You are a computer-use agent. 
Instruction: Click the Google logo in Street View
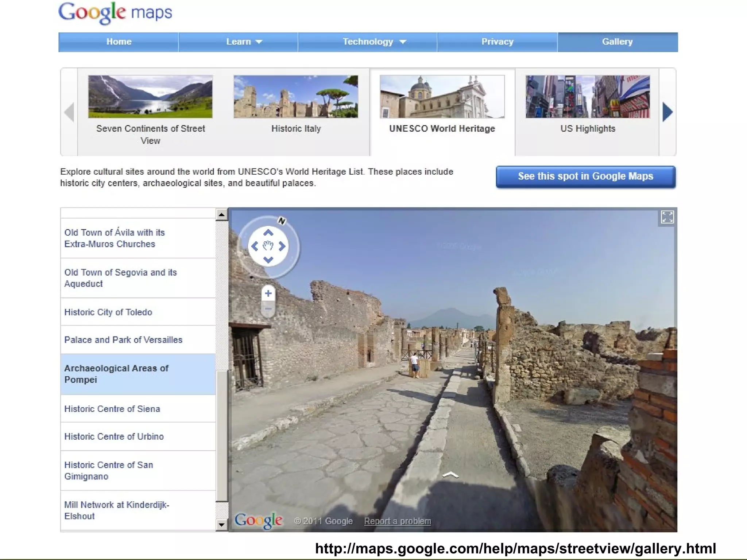tap(258, 521)
